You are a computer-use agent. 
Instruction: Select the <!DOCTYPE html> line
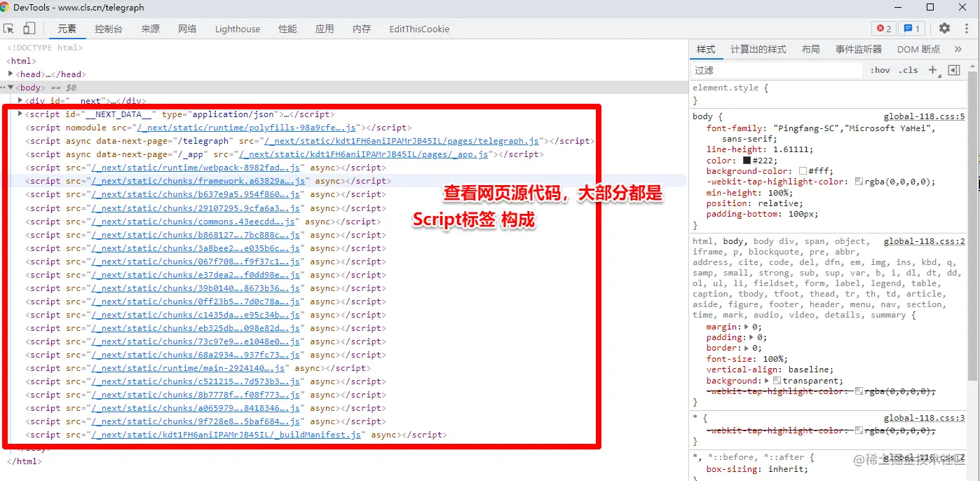coord(45,48)
